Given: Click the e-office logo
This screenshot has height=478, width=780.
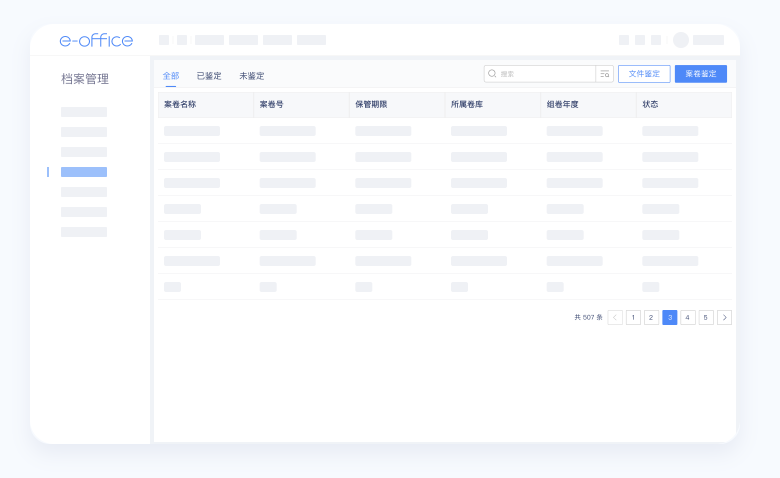Looking at the screenshot, I should pos(96,40).
